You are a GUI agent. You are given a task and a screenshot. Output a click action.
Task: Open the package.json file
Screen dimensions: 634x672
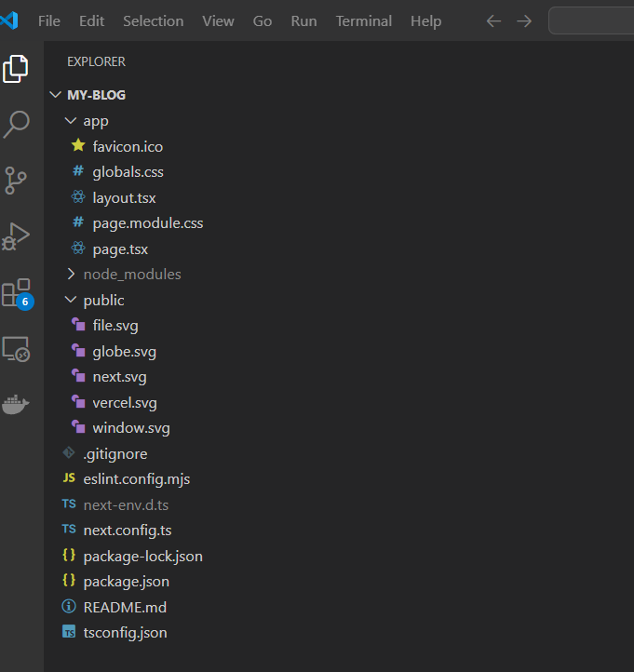[126, 581]
